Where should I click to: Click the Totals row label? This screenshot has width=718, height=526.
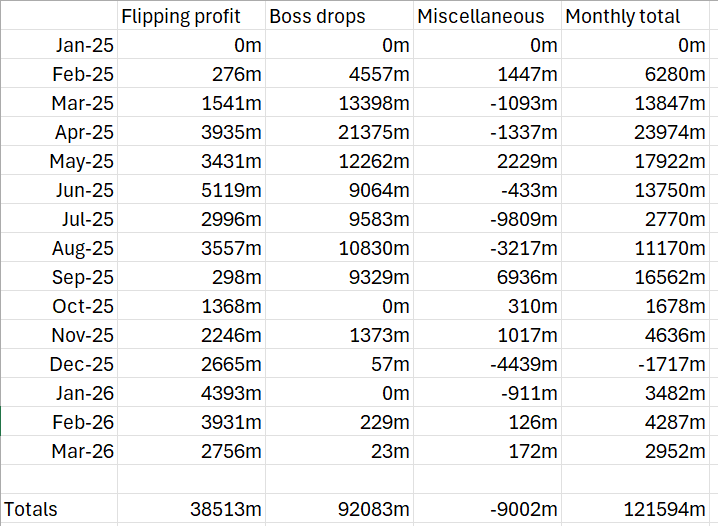tap(59, 509)
